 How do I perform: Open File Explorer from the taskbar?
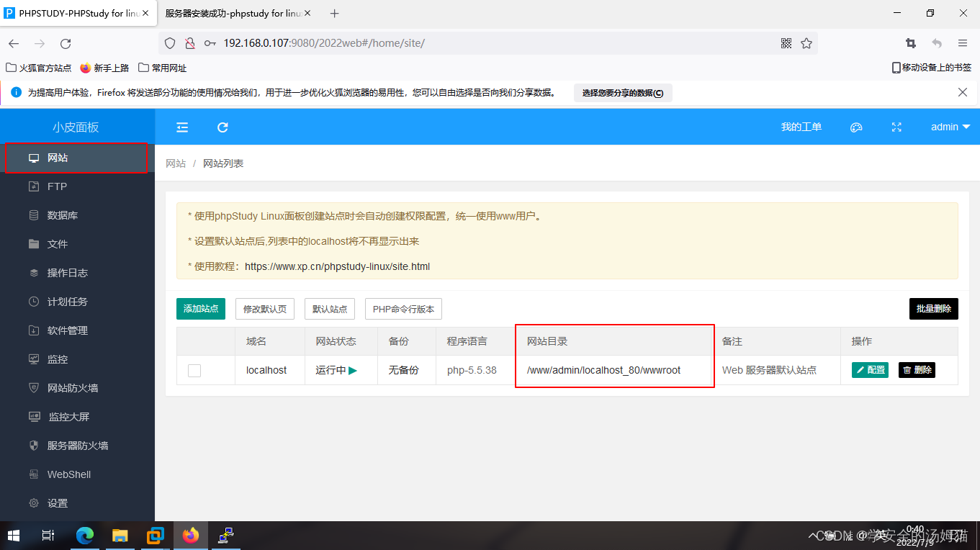120,536
